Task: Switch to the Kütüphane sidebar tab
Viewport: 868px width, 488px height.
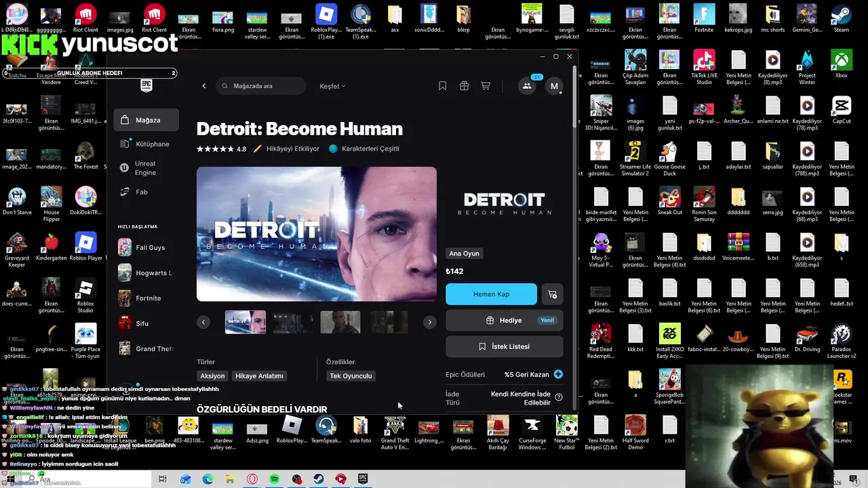Action: point(146,144)
